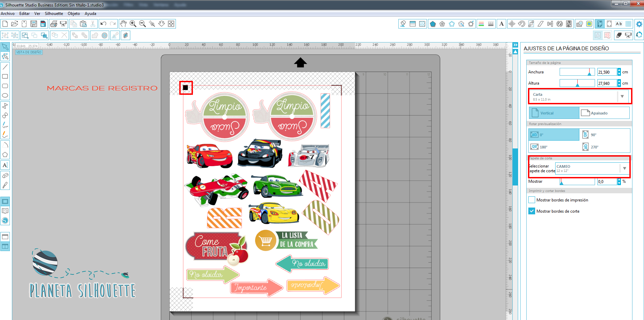
Task: Click the Mostrar mat reveal slider
Action: [x=577, y=181]
